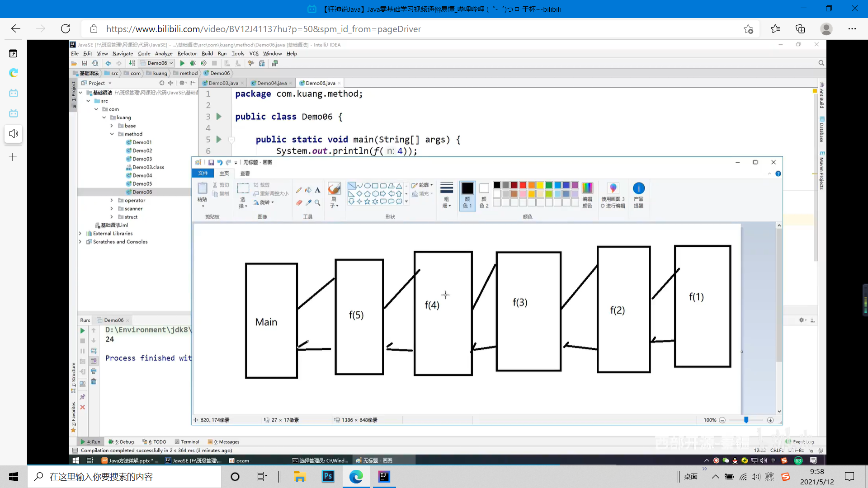Click the Undo arrow in Paint title bar
Screen dimensions: 868x488
point(220,162)
